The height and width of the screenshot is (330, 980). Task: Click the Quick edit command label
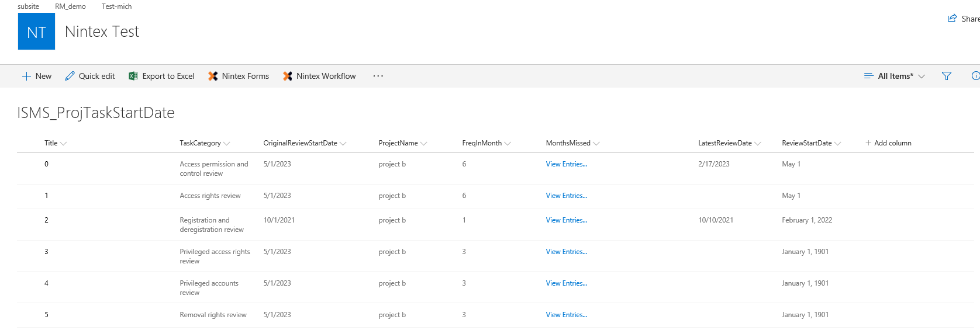(97, 76)
